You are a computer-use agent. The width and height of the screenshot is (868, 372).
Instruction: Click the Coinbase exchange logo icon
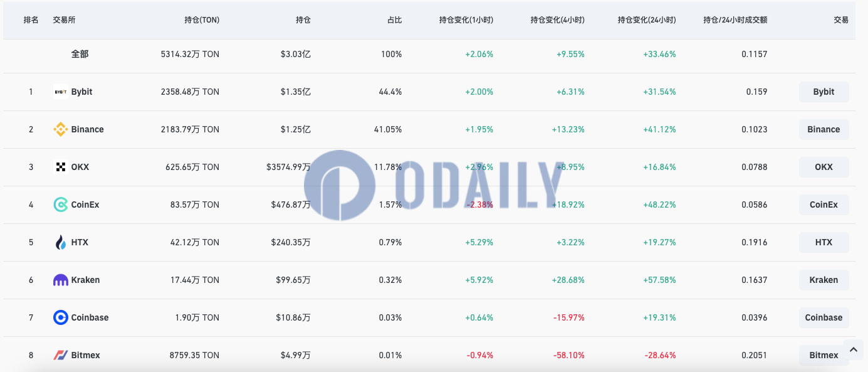click(61, 317)
